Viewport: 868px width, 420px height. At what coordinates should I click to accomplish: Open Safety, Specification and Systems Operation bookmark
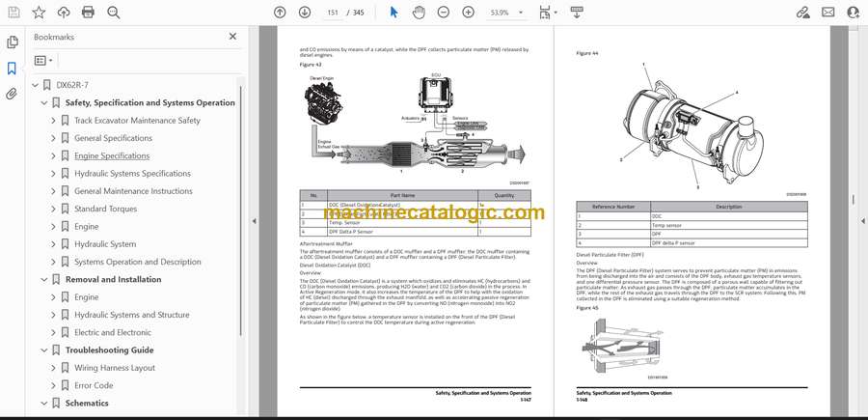[150, 103]
